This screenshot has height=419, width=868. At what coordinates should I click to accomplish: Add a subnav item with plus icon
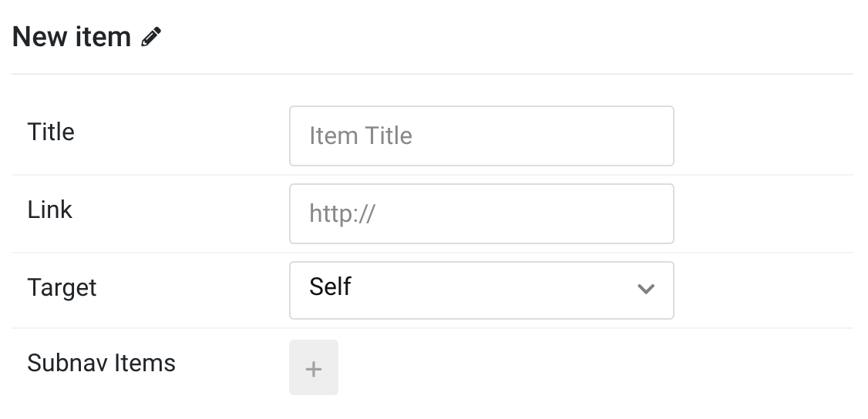point(313,367)
